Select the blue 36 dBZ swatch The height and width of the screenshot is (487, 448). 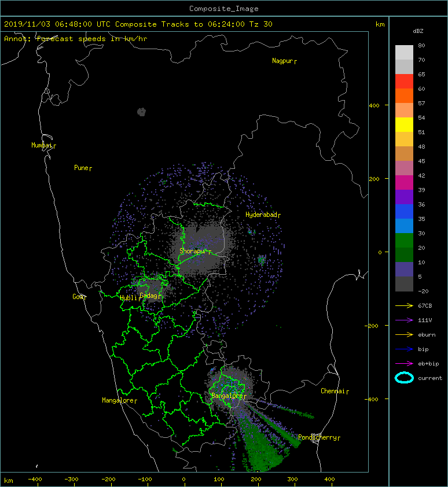coord(404,211)
